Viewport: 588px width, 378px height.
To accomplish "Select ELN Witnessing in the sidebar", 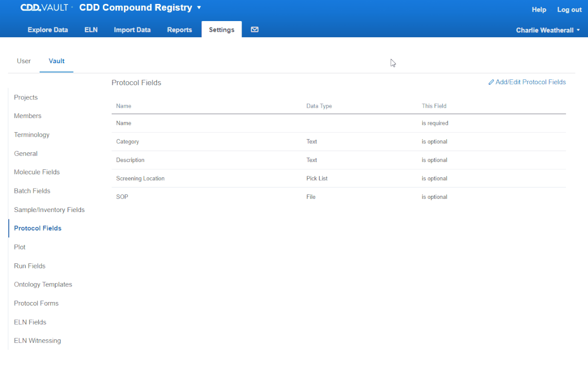I will 37,341.
